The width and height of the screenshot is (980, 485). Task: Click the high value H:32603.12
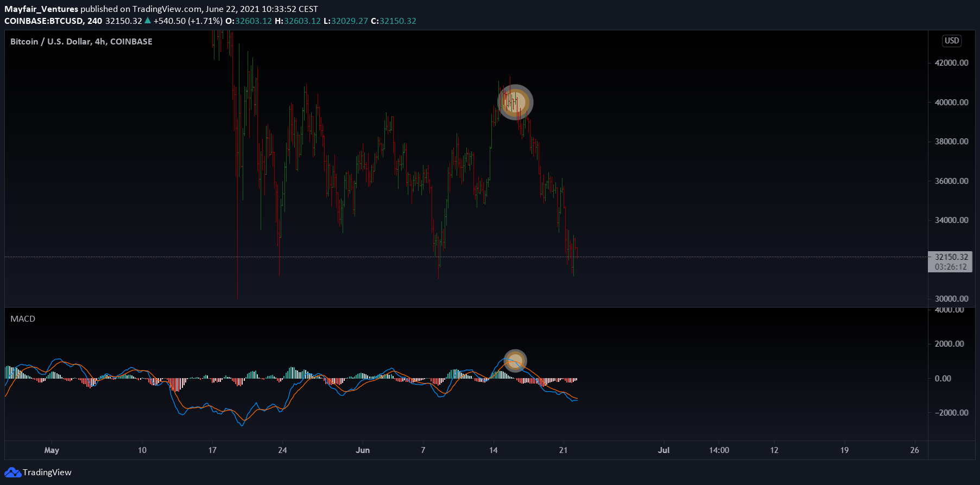click(x=298, y=21)
